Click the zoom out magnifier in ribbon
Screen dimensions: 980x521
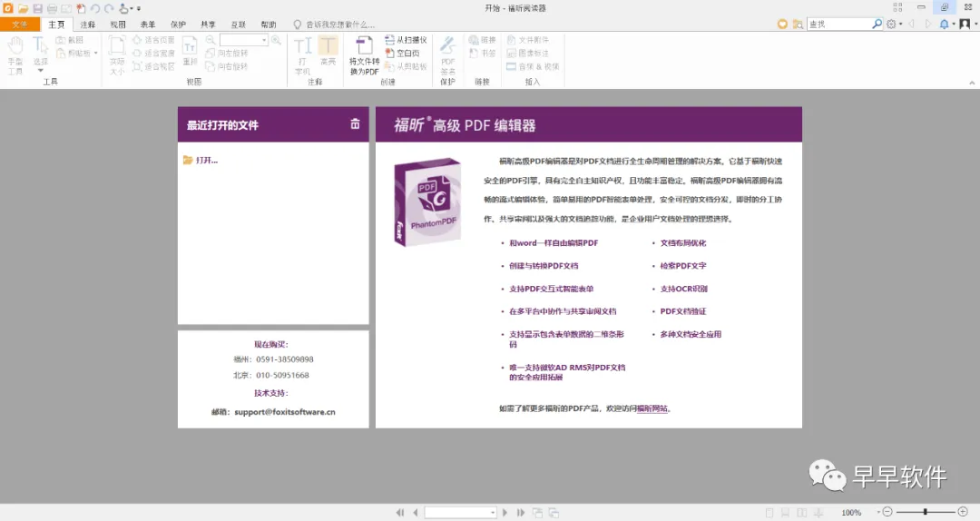click(211, 40)
